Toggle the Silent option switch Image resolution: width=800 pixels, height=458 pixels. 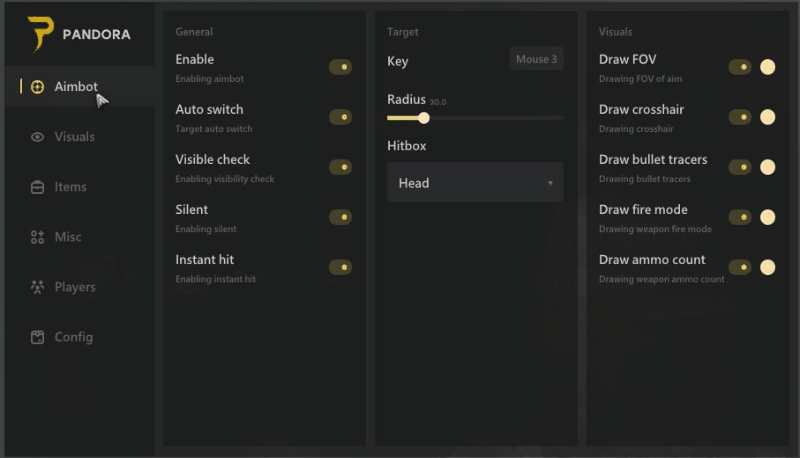point(340,217)
